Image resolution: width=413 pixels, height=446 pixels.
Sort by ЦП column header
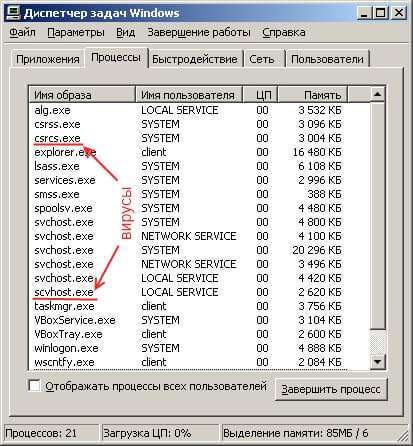click(260, 95)
